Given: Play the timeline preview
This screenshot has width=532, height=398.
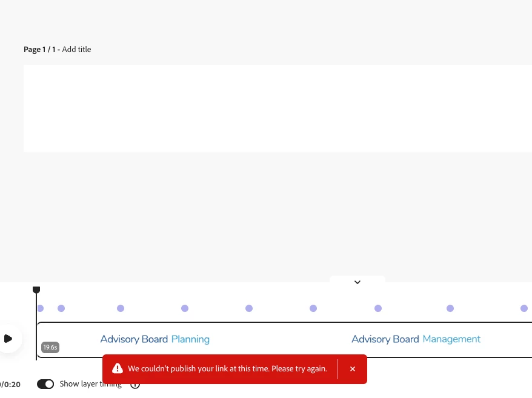Looking at the screenshot, I should pyautogui.click(x=8, y=338).
